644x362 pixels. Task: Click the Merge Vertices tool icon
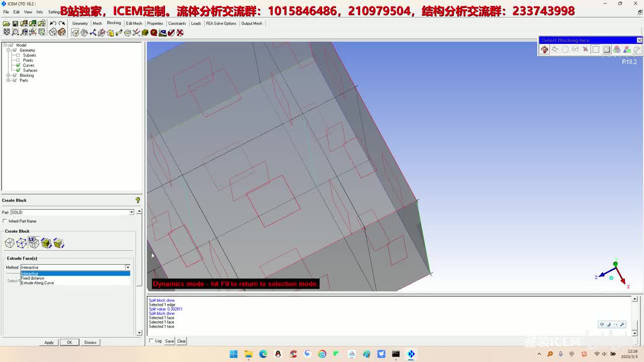click(x=93, y=33)
